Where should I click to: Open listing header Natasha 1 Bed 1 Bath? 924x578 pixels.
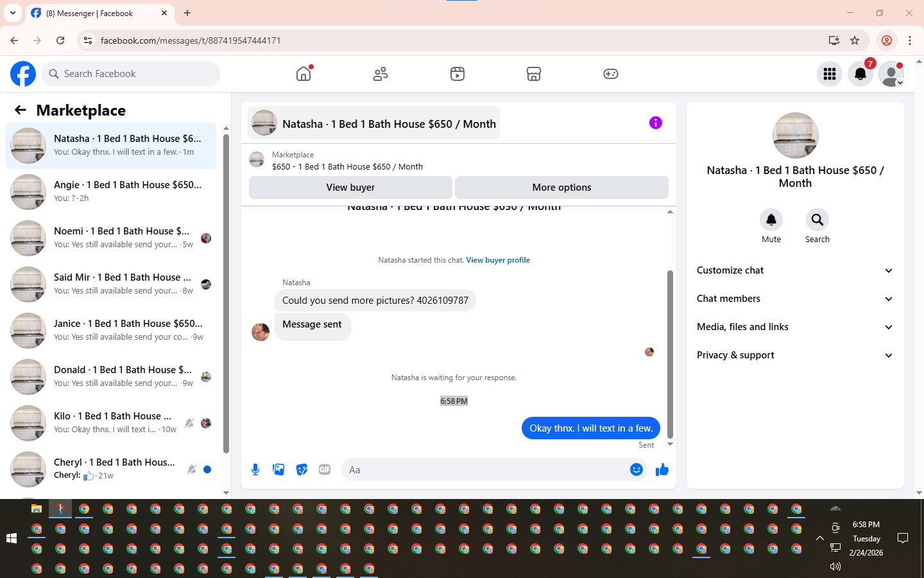pyautogui.click(x=374, y=123)
